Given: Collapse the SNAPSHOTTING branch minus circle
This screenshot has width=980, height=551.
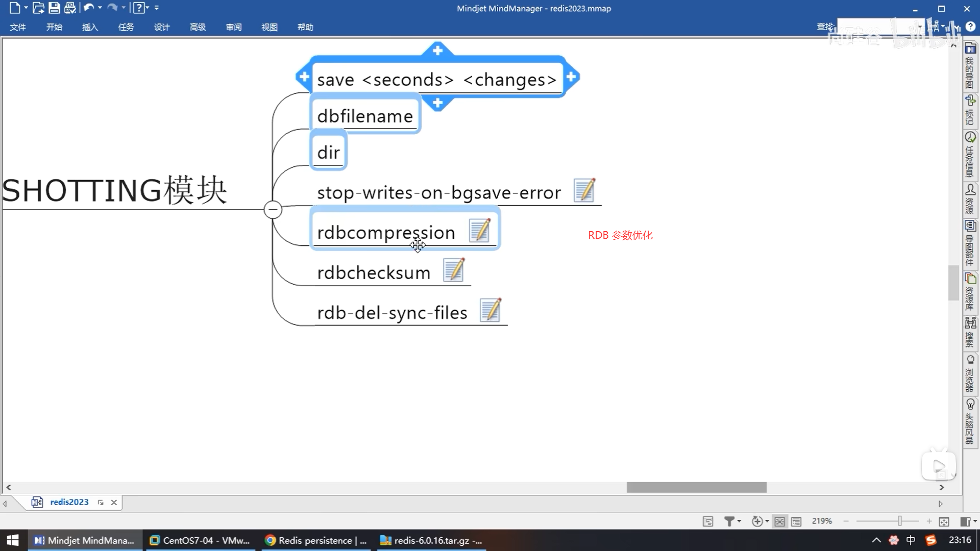Looking at the screenshot, I should pyautogui.click(x=273, y=210).
